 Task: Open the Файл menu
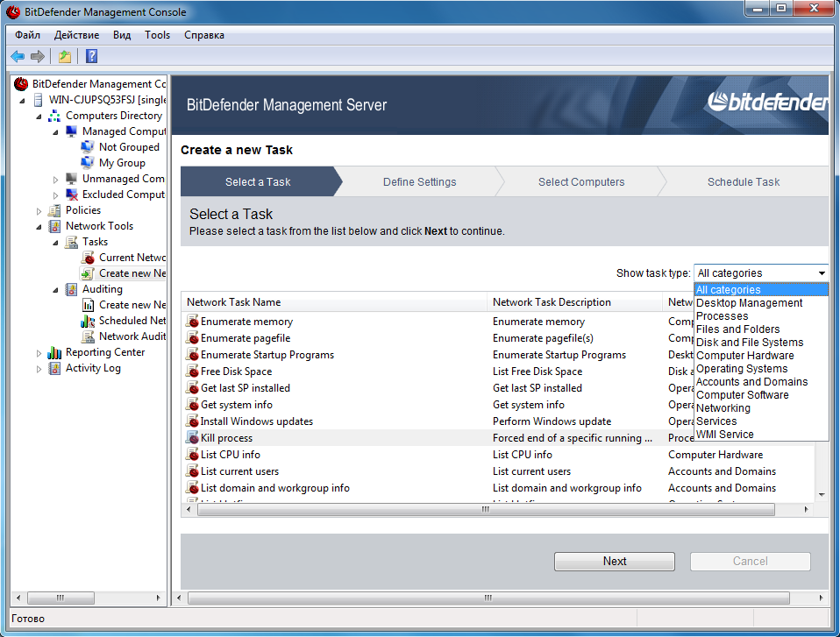click(x=27, y=35)
